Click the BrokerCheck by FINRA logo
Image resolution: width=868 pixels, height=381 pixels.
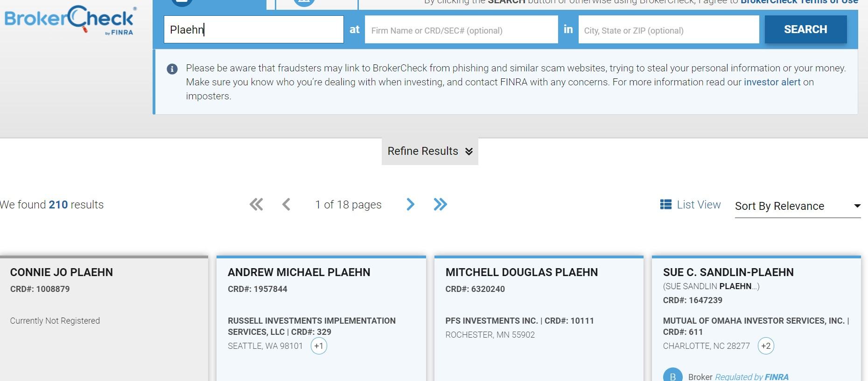70,21
